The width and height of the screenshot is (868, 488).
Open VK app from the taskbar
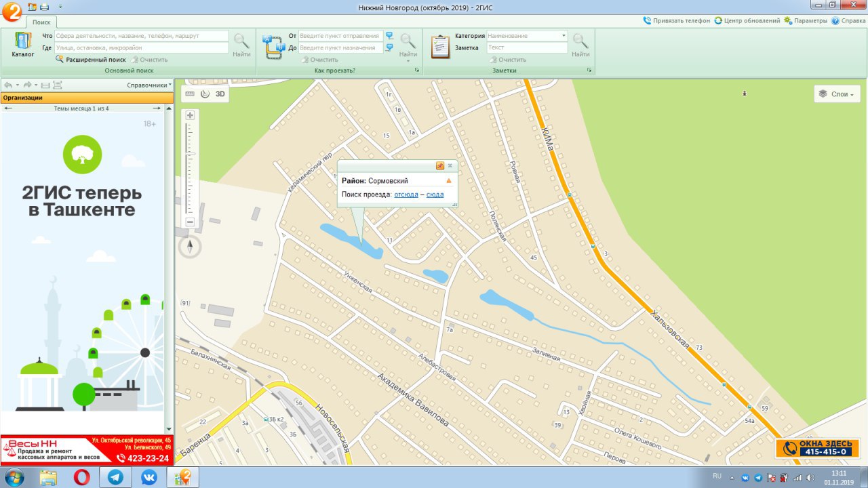tap(149, 477)
